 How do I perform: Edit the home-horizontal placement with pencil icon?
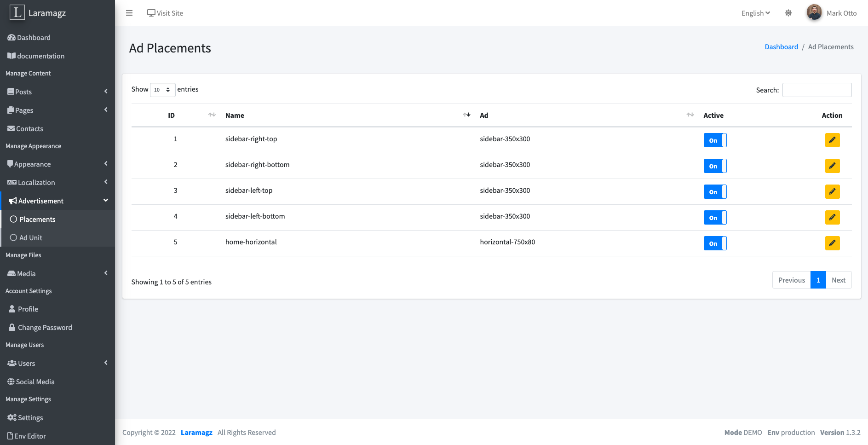[832, 243]
